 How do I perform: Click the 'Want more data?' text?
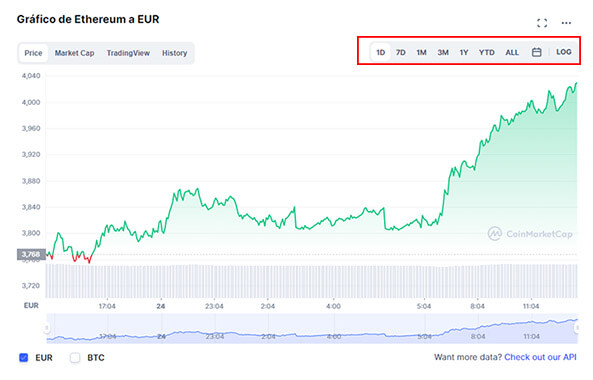[468, 357]
